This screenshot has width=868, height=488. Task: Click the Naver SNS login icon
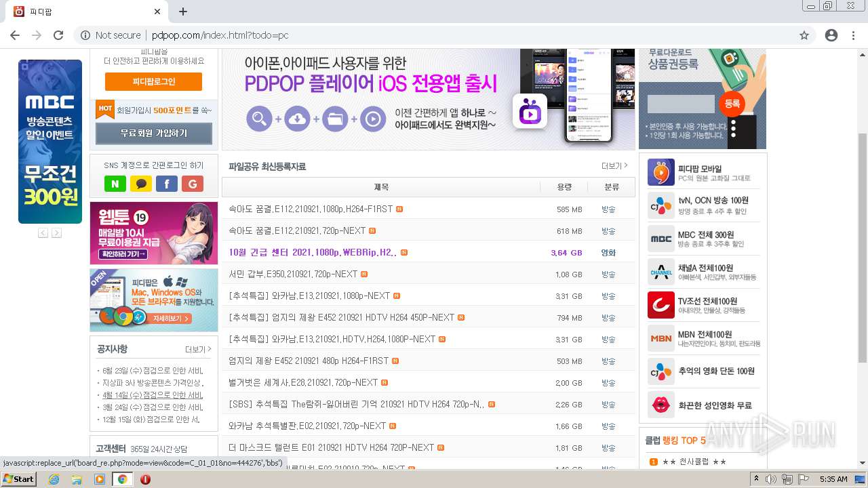[115, 184]
